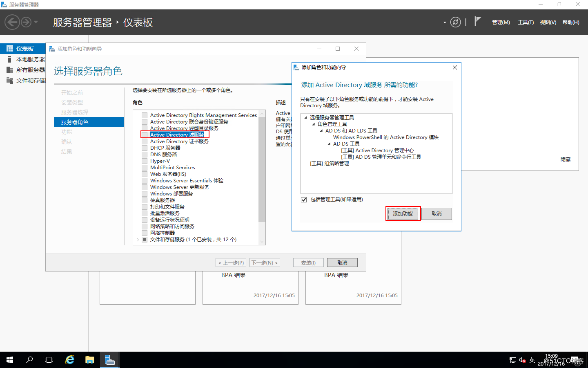Click Server Manager taskbar icon

coord(110,360)
